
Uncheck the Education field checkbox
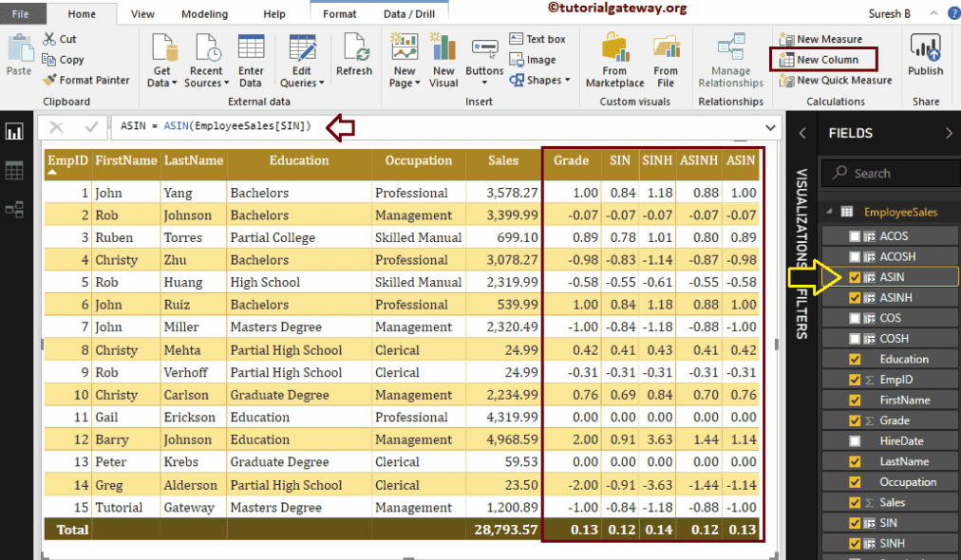(856, 359)
